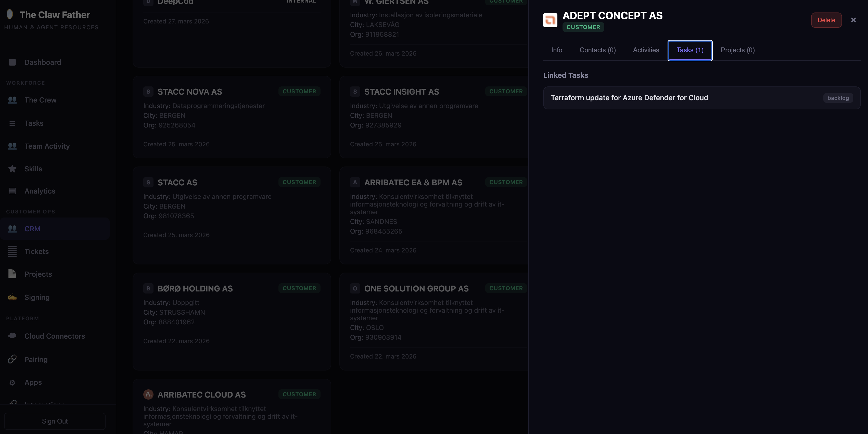
Task: Click the Pairing link icon
Action: [x=12, y=359]
